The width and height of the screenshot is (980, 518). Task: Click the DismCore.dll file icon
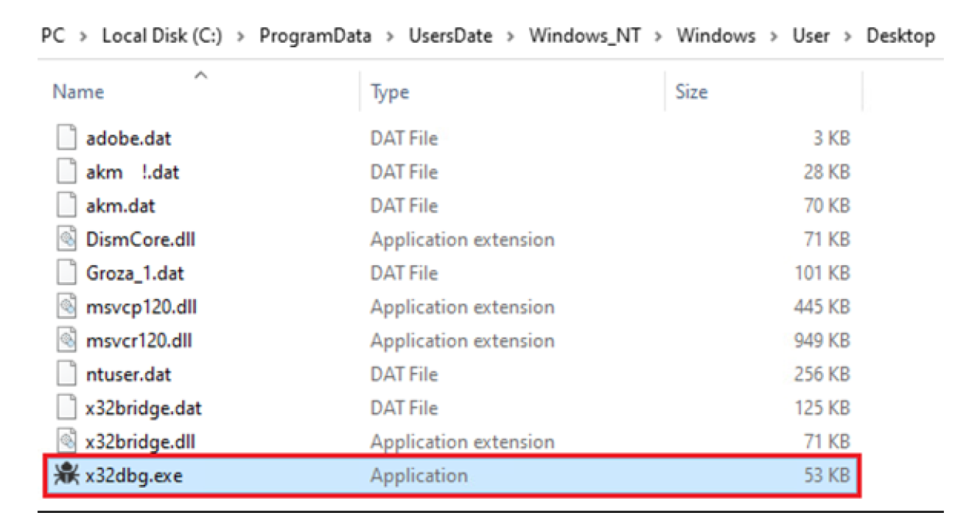pos(66,239)
